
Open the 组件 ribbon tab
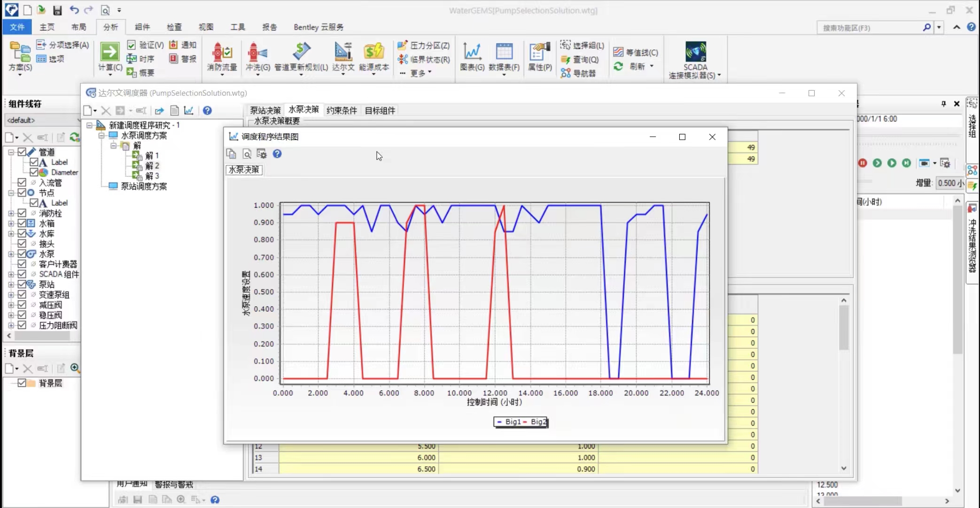[x=142, y=27]
